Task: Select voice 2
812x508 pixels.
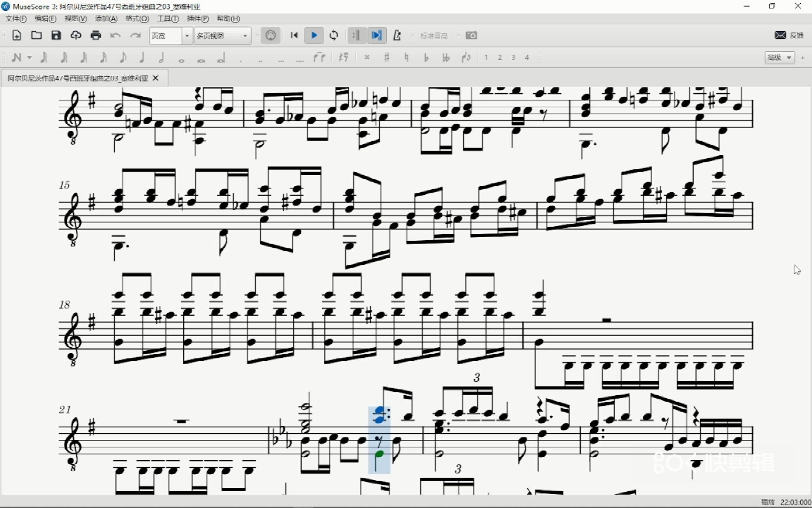Action: 500,57
